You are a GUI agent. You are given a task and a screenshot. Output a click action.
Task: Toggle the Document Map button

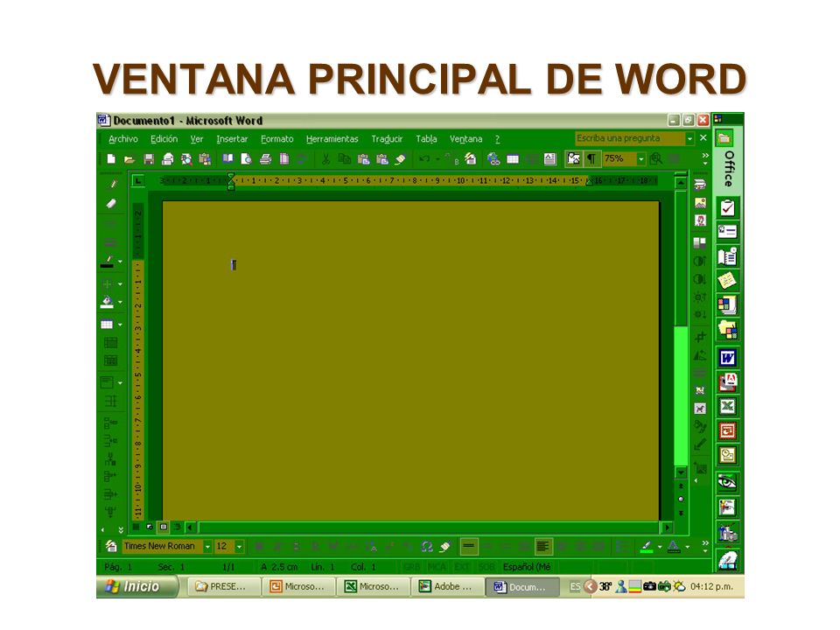click(x=573, y=158)
